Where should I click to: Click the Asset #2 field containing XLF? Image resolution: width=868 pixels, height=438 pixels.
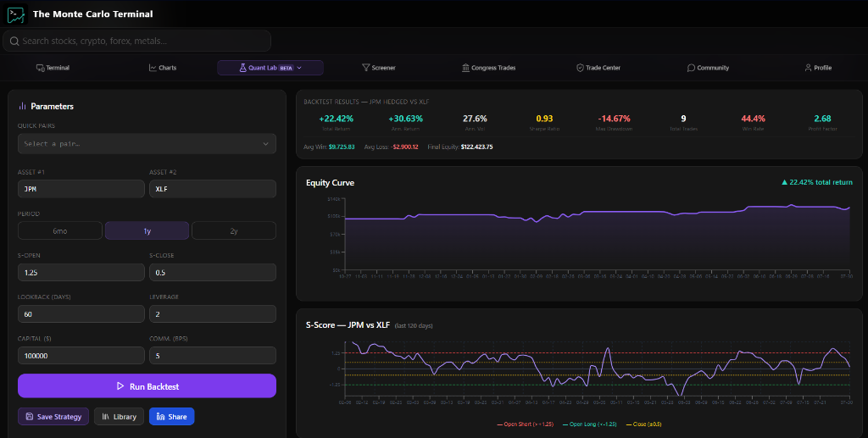click(213, 189)
